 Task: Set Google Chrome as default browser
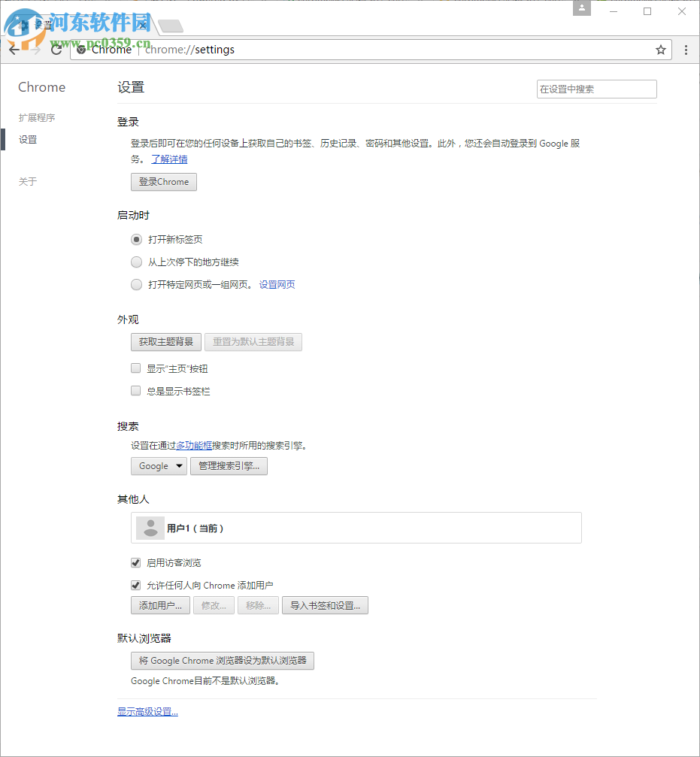[221, 661]
